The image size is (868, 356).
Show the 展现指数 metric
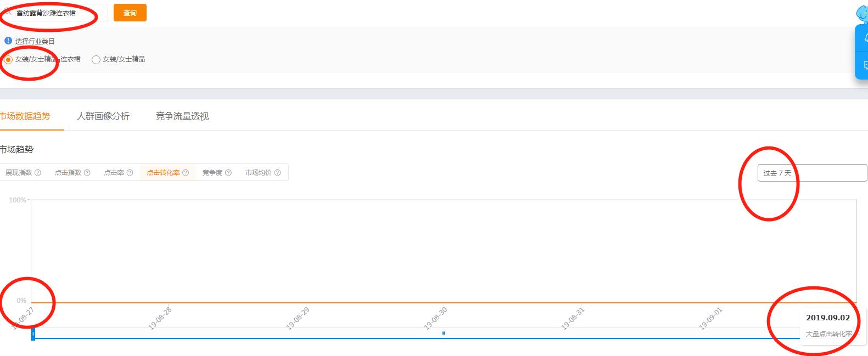(x=19, y=173)
